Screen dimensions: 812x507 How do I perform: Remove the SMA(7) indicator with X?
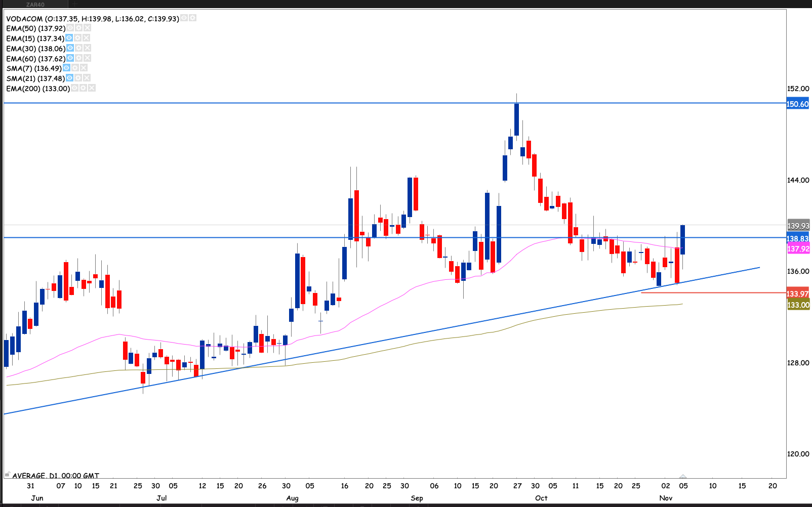pyautogui.click(x=84, y=68)
